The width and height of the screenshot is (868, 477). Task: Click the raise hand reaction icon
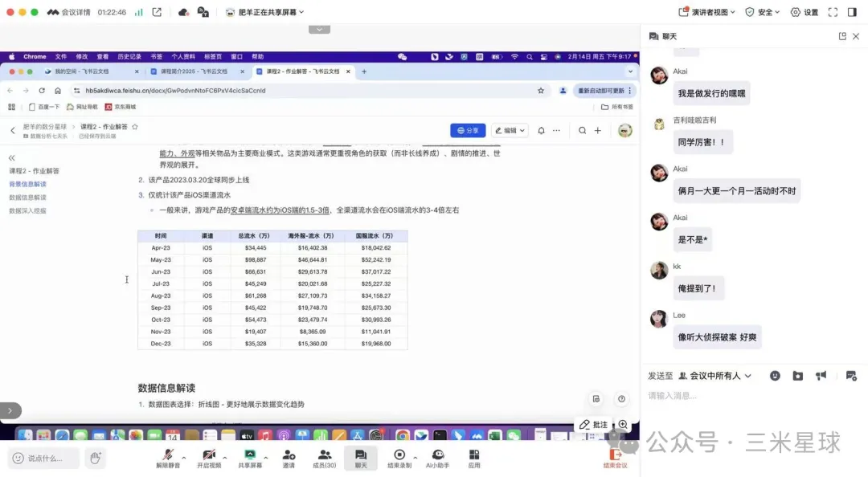coord(96,458)
